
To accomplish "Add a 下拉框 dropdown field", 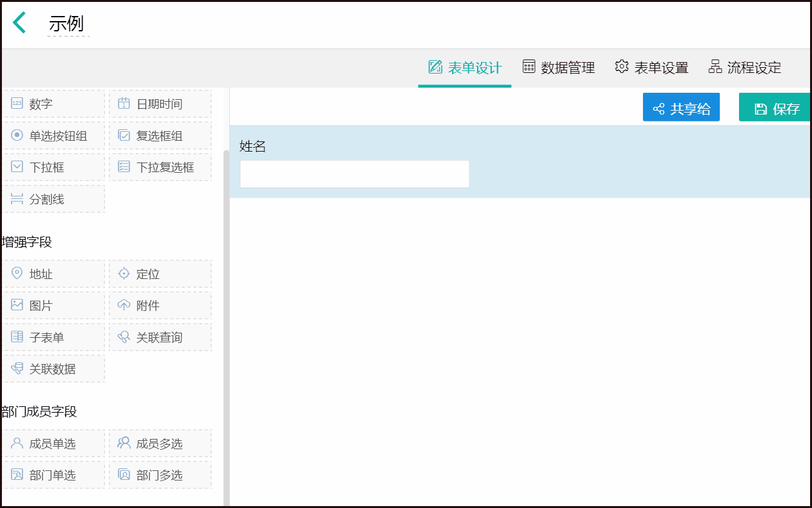I will coord(54,168).
